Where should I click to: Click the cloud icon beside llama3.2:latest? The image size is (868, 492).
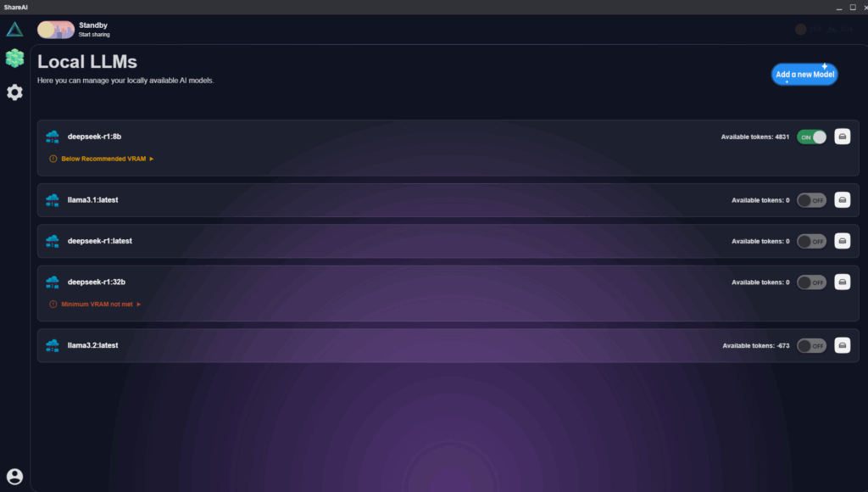(53, 345)
